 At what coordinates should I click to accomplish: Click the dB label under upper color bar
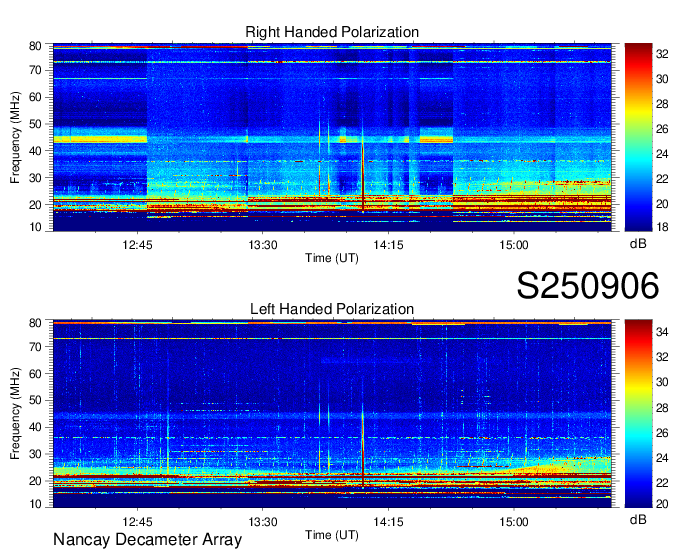point(638,244)
